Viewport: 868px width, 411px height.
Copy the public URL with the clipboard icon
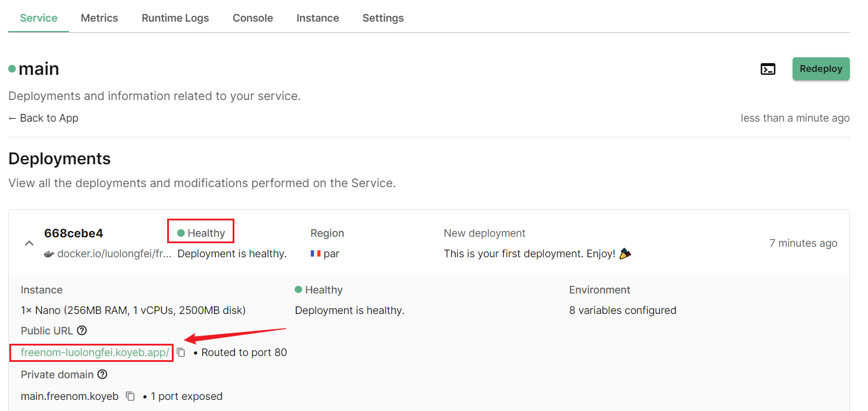click(x=181, y=353)
